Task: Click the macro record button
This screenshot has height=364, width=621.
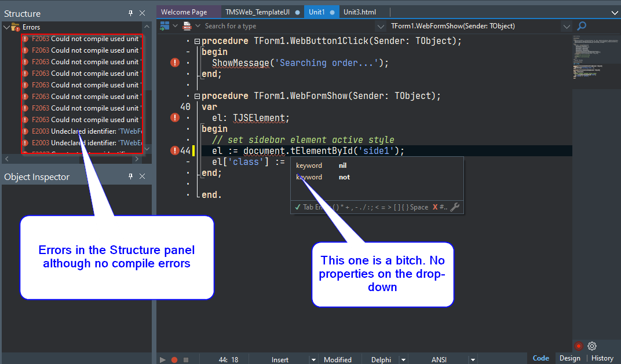Action: click(x=174, y=359)
